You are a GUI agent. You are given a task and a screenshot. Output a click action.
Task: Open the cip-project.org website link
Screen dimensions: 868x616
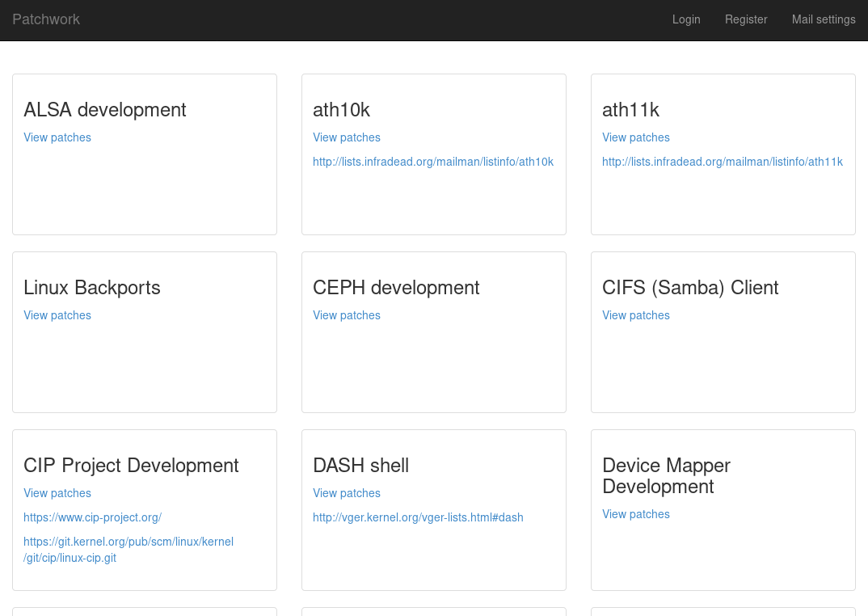pos(92,517)
